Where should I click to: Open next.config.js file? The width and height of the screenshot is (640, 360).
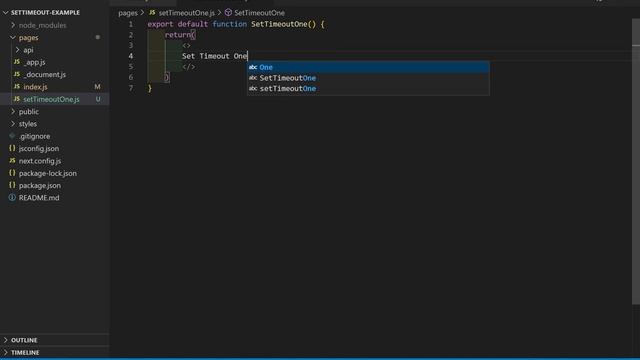point(40,161)
